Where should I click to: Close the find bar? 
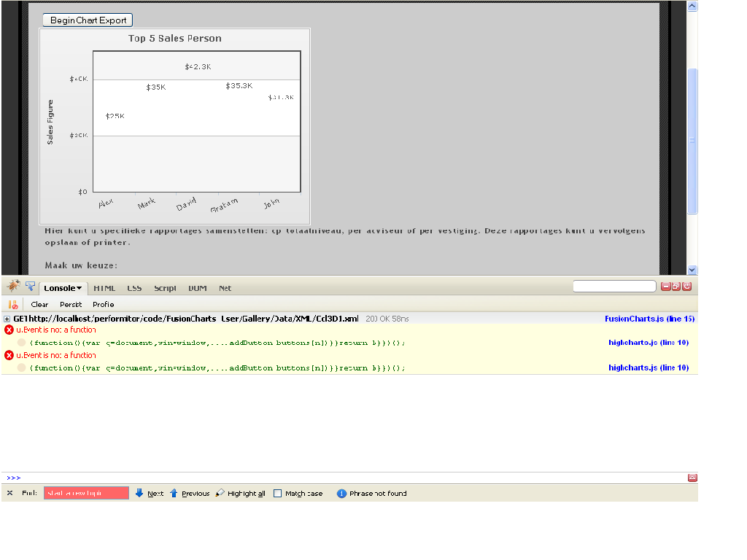10,494
